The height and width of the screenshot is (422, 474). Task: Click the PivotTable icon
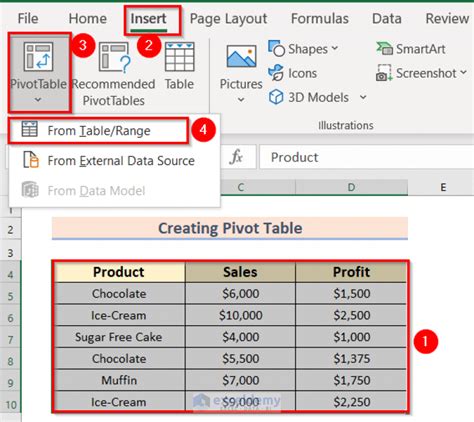tap(38, 57)
